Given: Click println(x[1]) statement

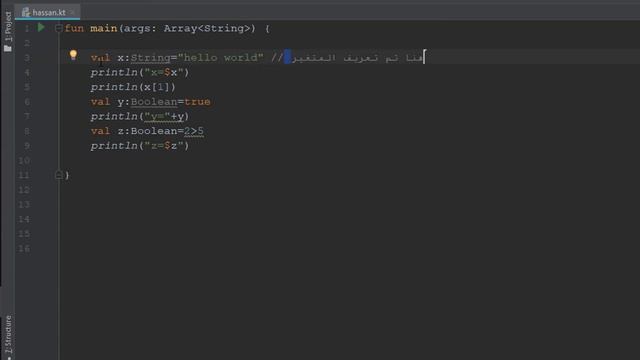Looking at the screenshot, I should pos(133,87).
